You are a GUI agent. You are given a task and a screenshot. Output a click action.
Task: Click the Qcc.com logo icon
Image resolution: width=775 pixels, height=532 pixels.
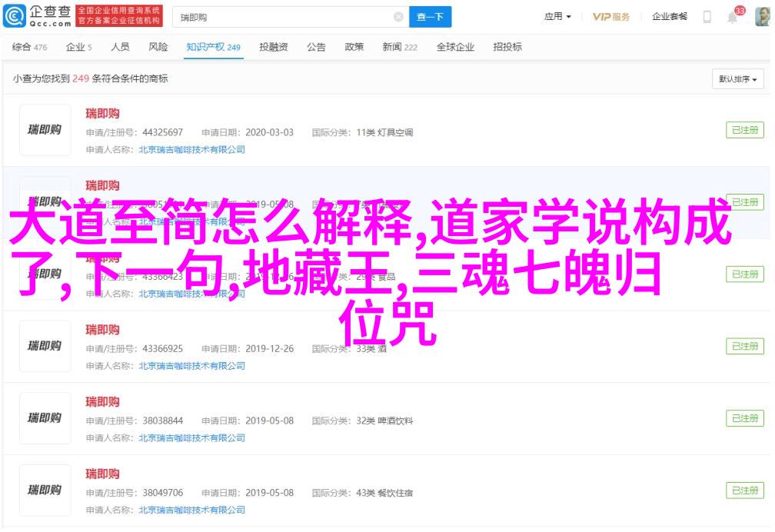click(x=15, y=16)
